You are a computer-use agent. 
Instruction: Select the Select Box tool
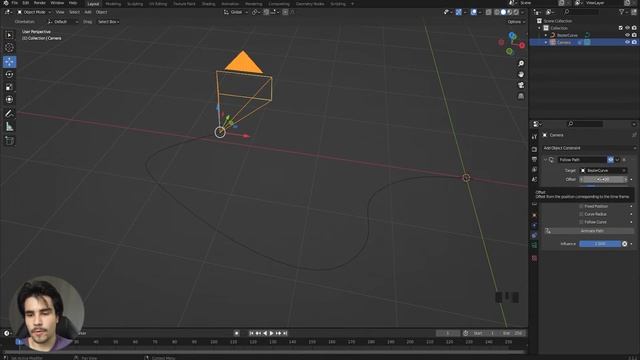9,35
